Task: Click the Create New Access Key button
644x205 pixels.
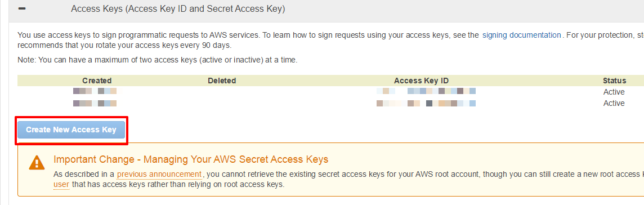Action: pos(71,130)
